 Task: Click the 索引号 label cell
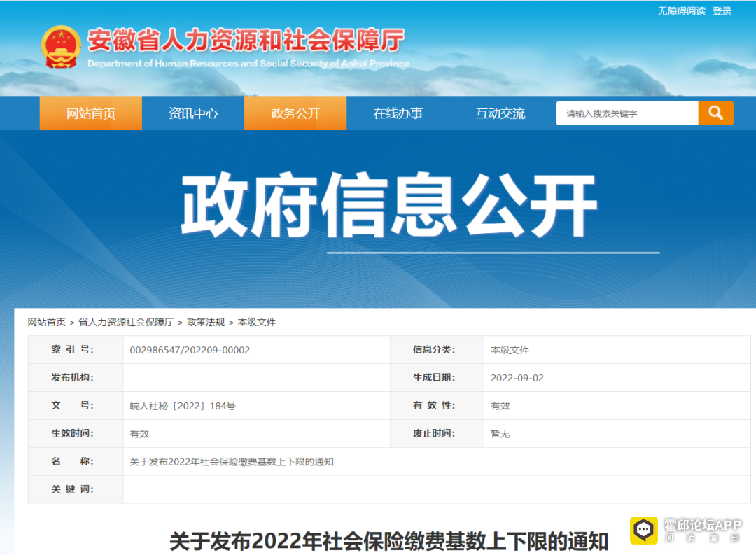[76, 350]
